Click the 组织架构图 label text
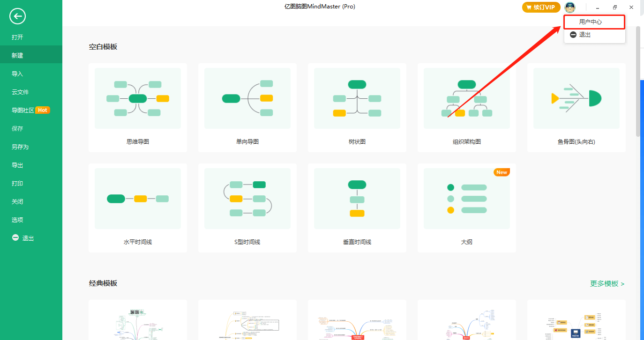This screenshot has width=644, height=340. tap(467, 141)
